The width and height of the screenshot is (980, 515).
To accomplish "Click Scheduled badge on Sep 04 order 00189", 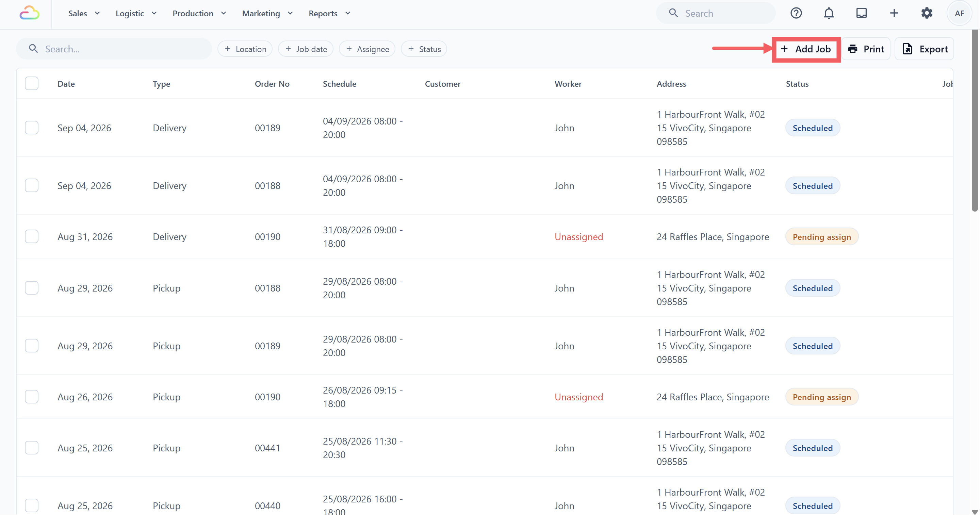I will coord(813,128).
